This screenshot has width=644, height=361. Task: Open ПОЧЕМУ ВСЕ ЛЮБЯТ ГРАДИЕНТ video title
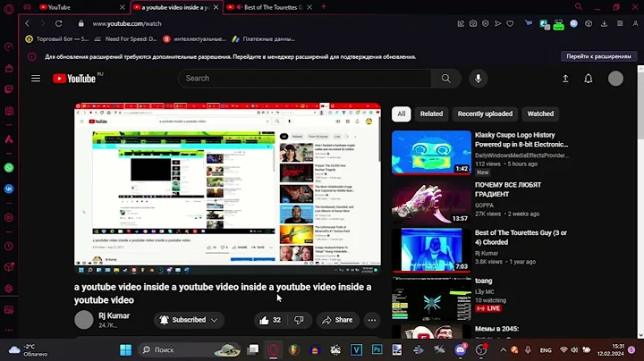coord(508,189)
